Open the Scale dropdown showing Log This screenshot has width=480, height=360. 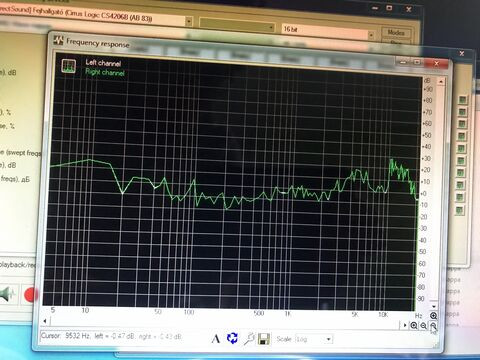point(314,339)
